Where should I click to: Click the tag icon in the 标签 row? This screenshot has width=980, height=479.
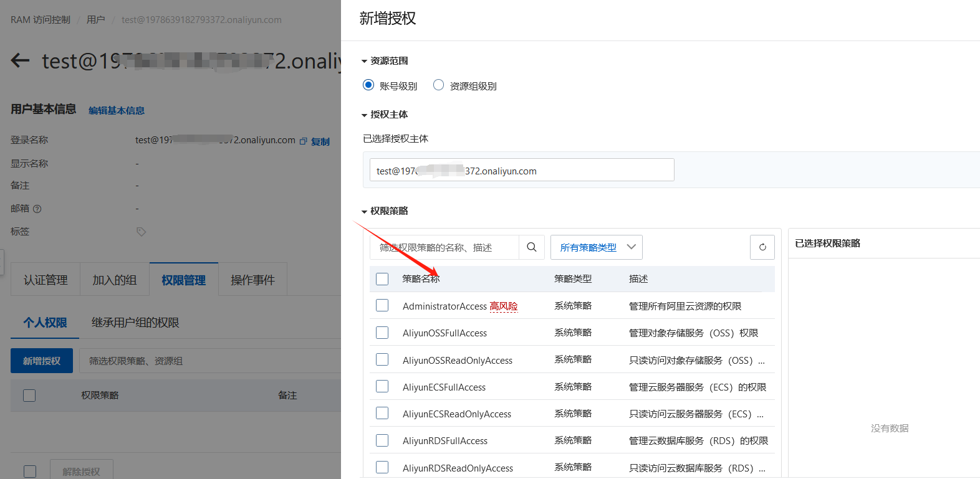[x=142, y=232]
